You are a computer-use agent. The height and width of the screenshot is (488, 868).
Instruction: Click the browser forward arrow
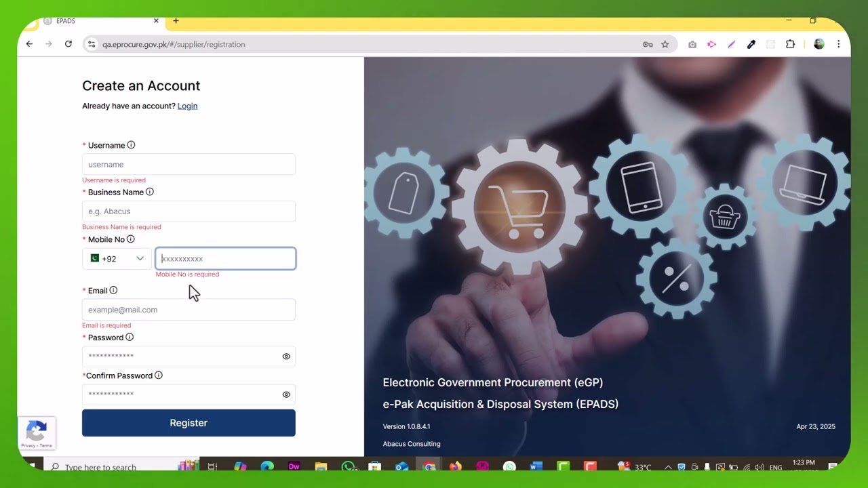[49, 44]
